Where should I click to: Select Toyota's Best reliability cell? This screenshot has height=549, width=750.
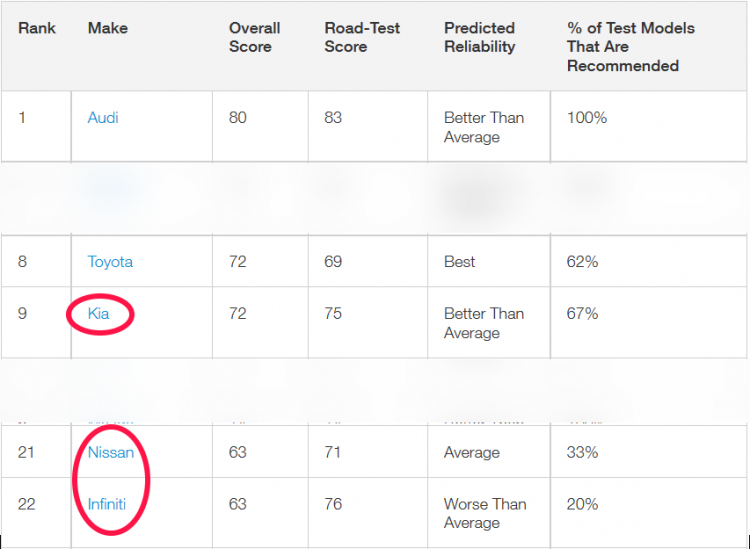[x=460, y=262]
